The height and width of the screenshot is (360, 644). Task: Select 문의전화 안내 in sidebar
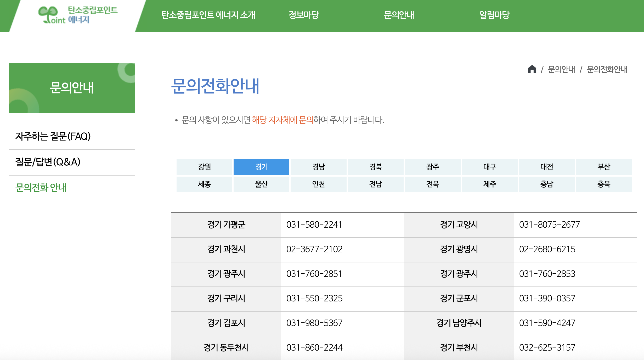(x=41, y=188)
